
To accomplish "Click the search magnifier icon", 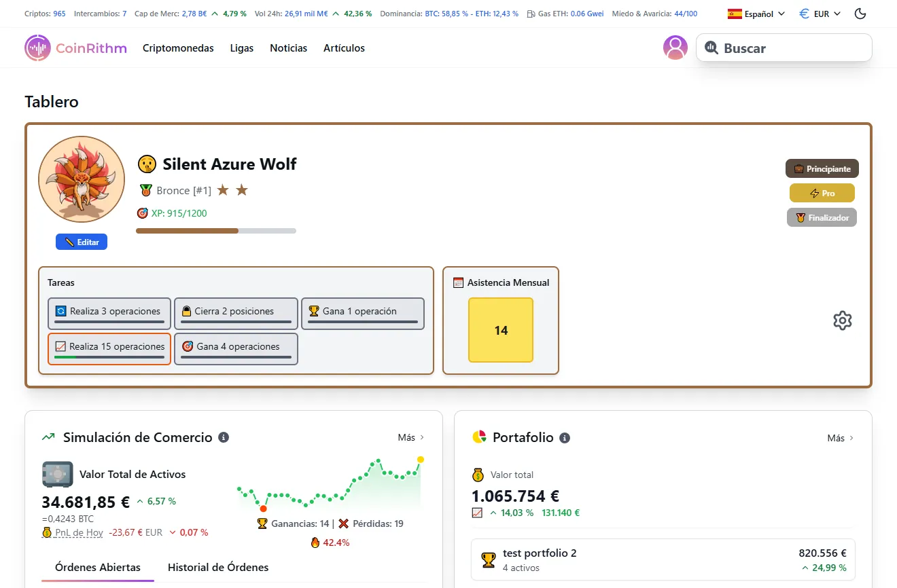I will pyautogui.click(x=711, y=48).
